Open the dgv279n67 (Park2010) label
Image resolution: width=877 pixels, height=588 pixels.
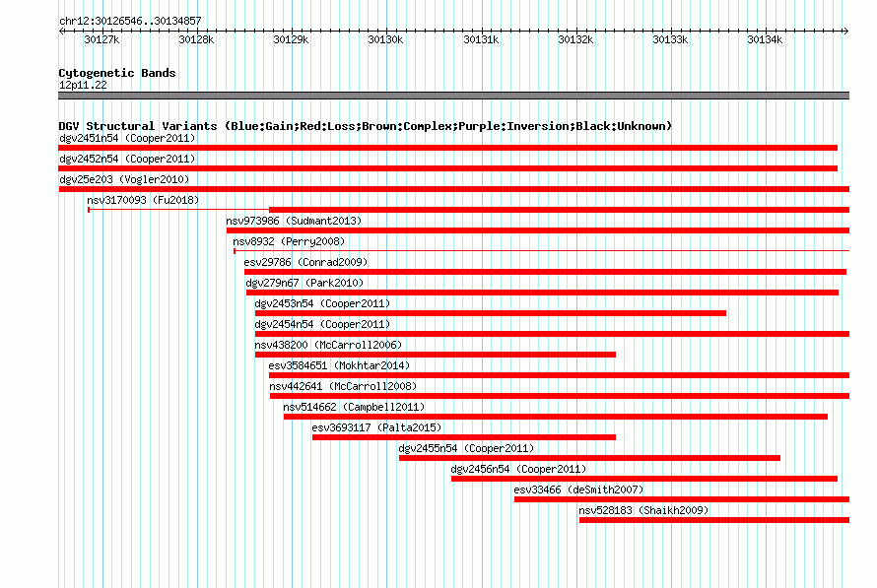tap(304, 283)
